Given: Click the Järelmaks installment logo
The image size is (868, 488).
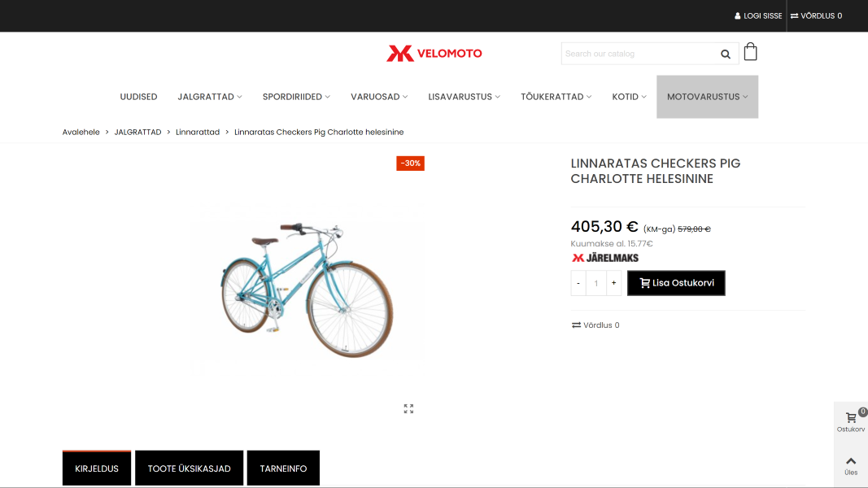Looking at the screenshot, I should (605, 258).
